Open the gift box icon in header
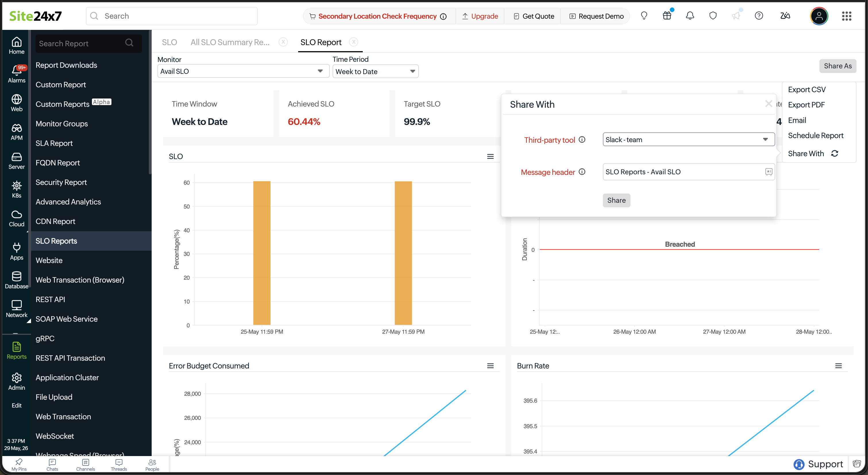This screenshot has width=868, height=475. point(667,16)
